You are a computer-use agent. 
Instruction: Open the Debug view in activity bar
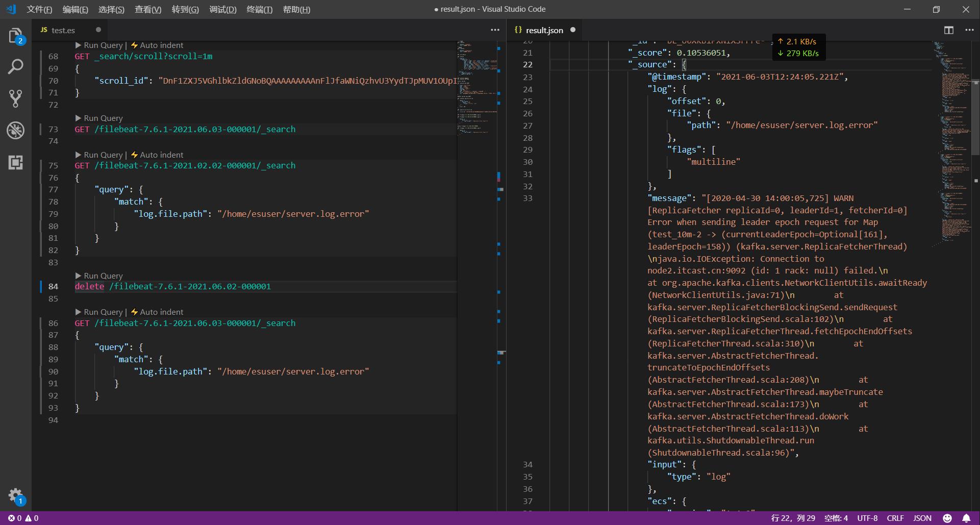(x=15, y=130)
